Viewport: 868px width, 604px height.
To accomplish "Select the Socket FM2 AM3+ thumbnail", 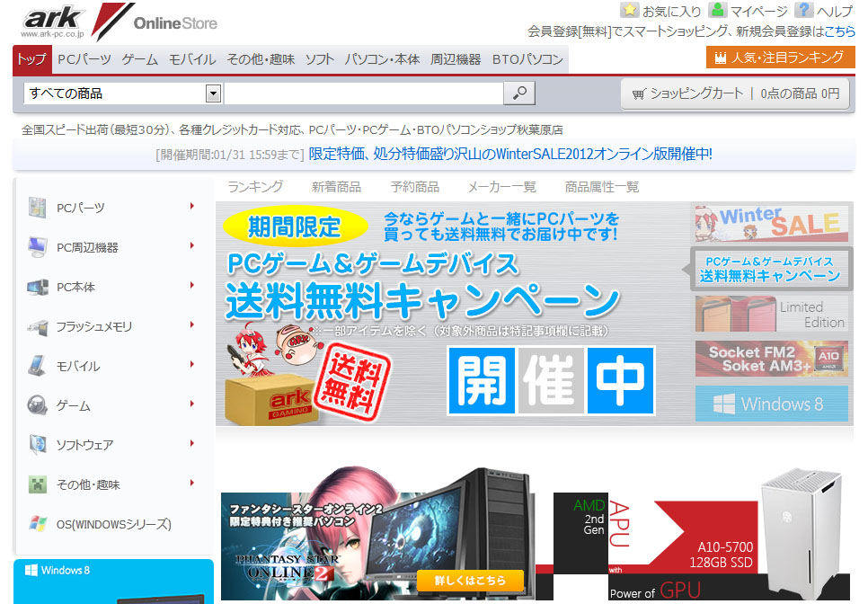I will tap(772, 359).
